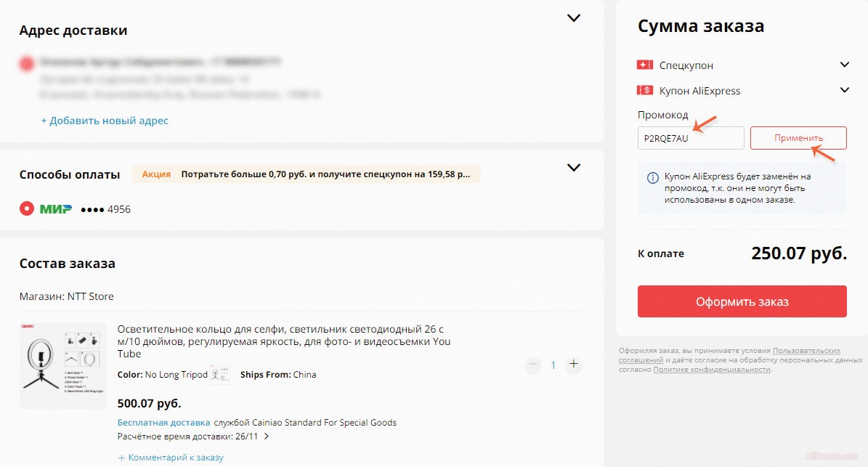
Task: Expand the Купон AliExpress dropdown
Action: coord(844,91)
